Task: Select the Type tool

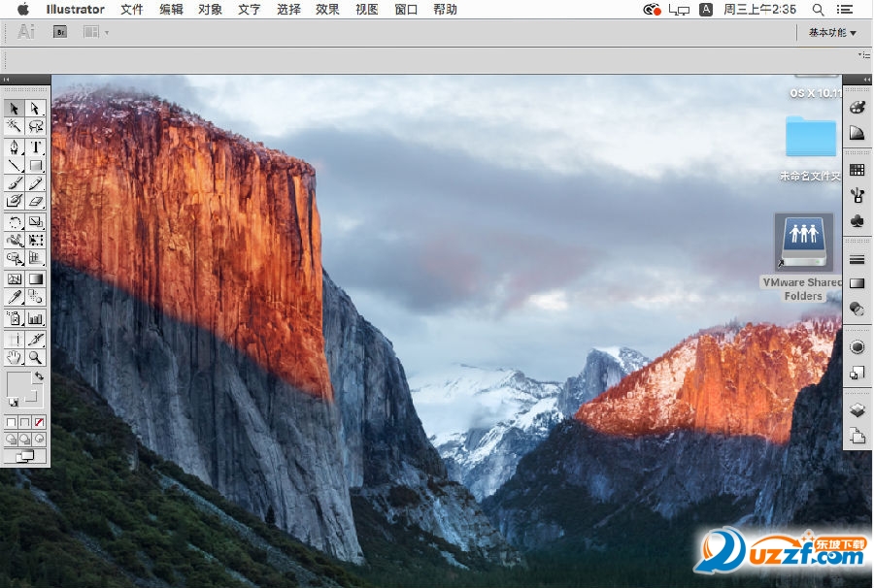Action: (36, 147)
